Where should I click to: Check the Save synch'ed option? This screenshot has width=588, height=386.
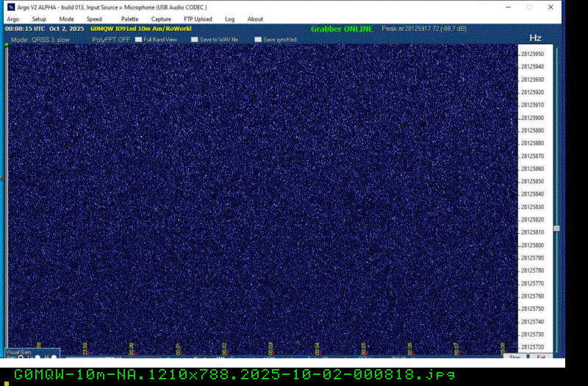(258, 40)
